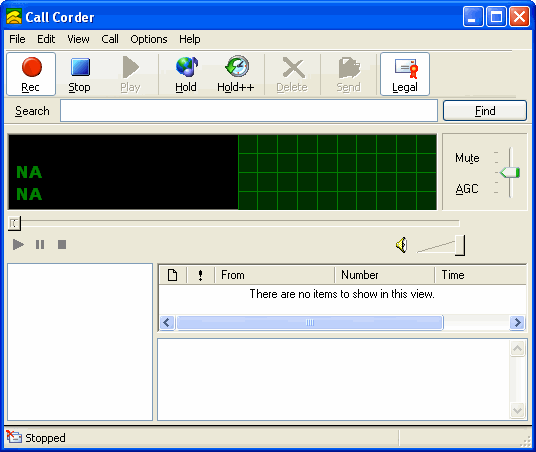Click the speaker volume icon
The image size is (536, 452).
point(402,245)
